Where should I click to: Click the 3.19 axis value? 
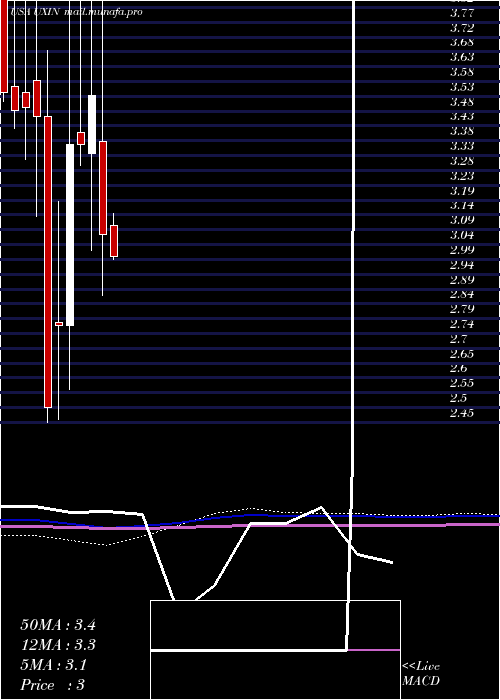tap(462, 191)
